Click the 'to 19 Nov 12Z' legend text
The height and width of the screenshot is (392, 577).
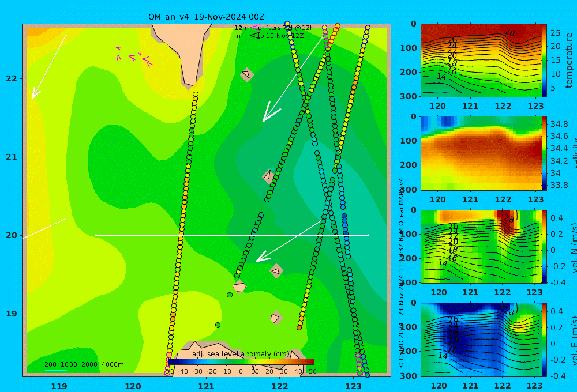[x=280, y=36]
